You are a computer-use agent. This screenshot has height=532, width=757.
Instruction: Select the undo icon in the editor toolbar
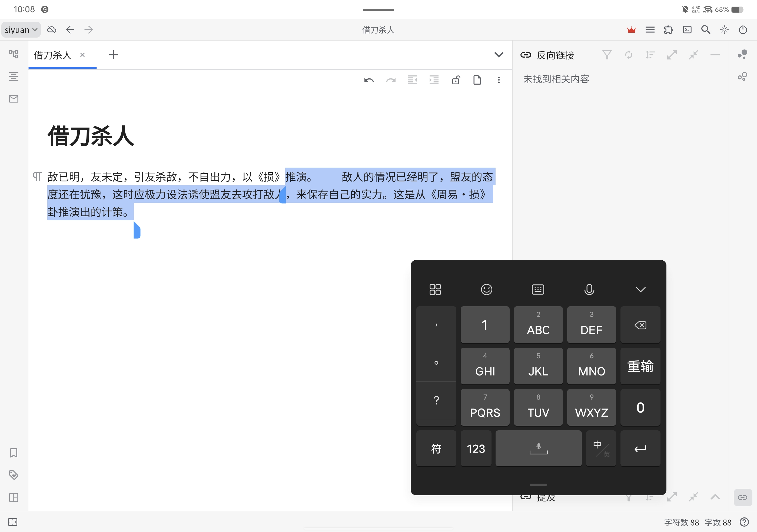[369, 80]
